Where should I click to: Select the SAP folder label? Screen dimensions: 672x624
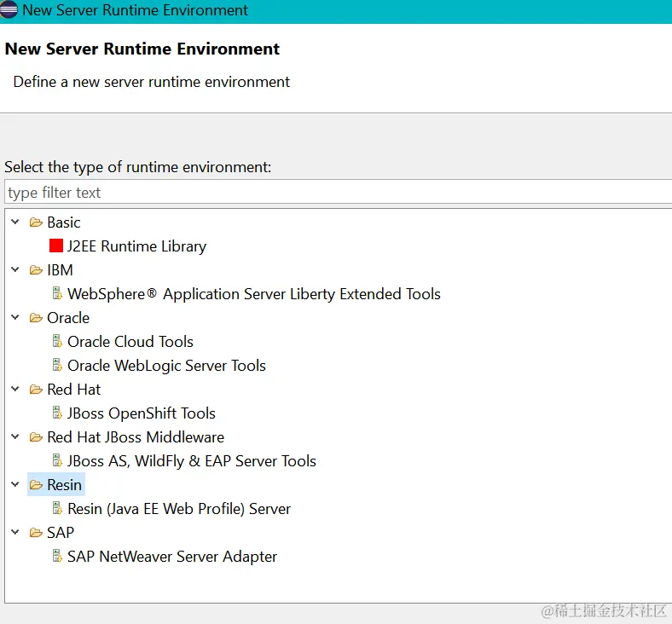tap(61, 532)
